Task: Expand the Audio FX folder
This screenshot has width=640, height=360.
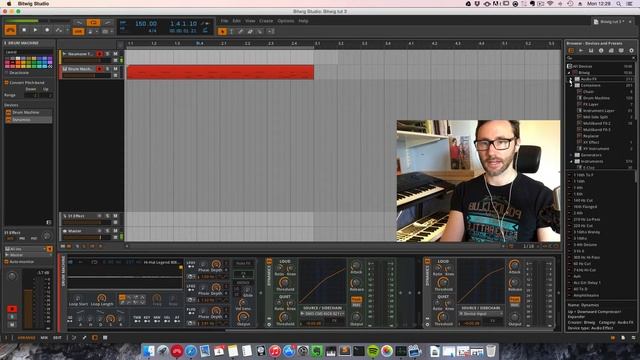Action: point(571,79)
